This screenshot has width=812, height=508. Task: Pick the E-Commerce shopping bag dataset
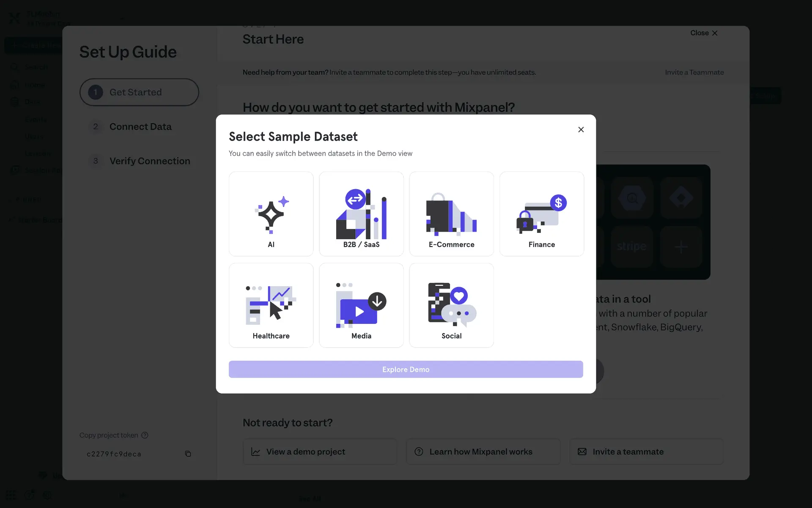(451, 214)
